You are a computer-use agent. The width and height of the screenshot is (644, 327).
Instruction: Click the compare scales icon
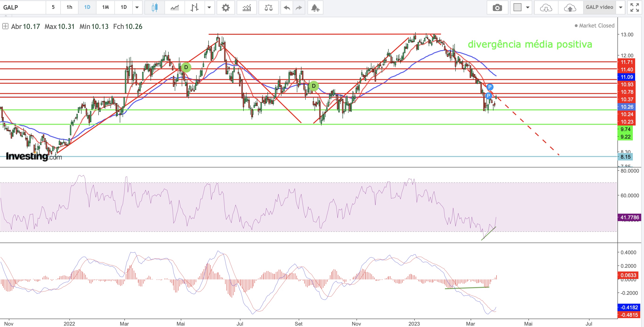(268, 7)
